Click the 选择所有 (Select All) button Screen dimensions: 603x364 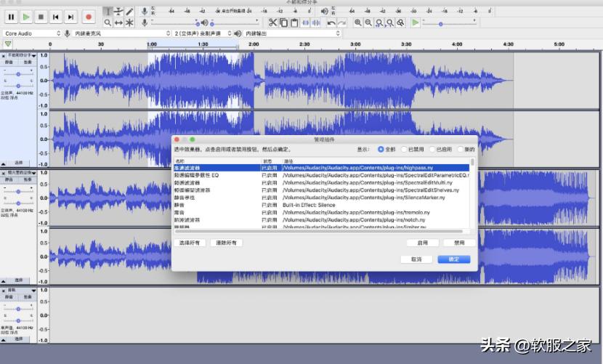tap(191, 243)
